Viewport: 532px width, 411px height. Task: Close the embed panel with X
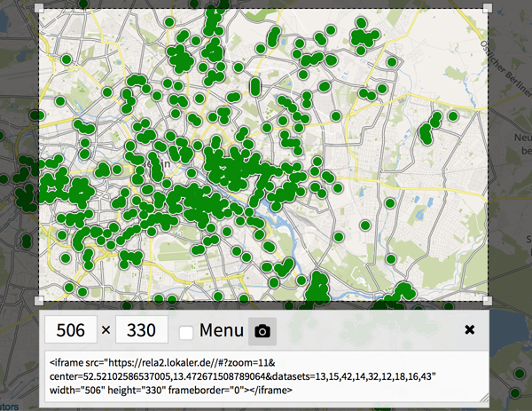pyautogui.click(x=470, y=329)
